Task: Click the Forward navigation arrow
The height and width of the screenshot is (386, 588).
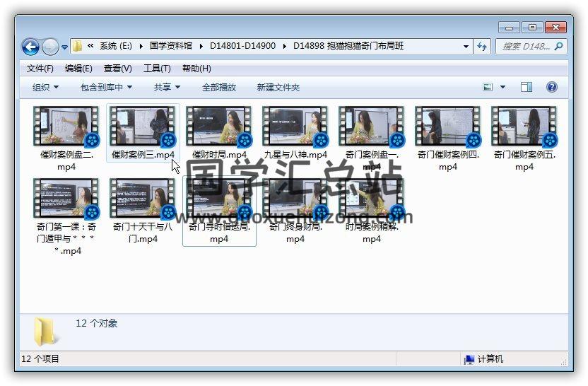Action: tap(50, 47)
